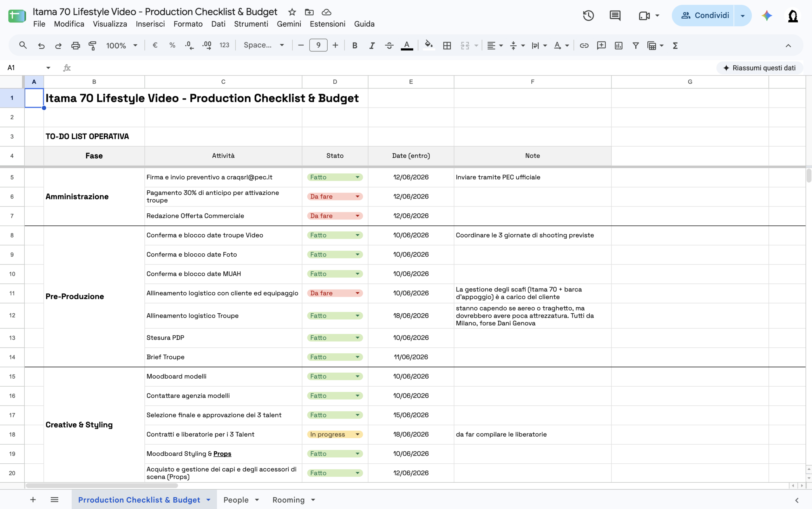The width and height of the screenshot is (812, 509).
Task: Open share options dropdown arrow
Action: tap(742, 16)
